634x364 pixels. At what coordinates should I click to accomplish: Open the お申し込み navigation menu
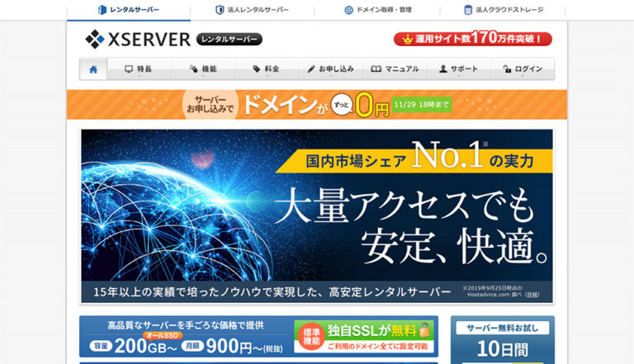[x=331, y=69]
